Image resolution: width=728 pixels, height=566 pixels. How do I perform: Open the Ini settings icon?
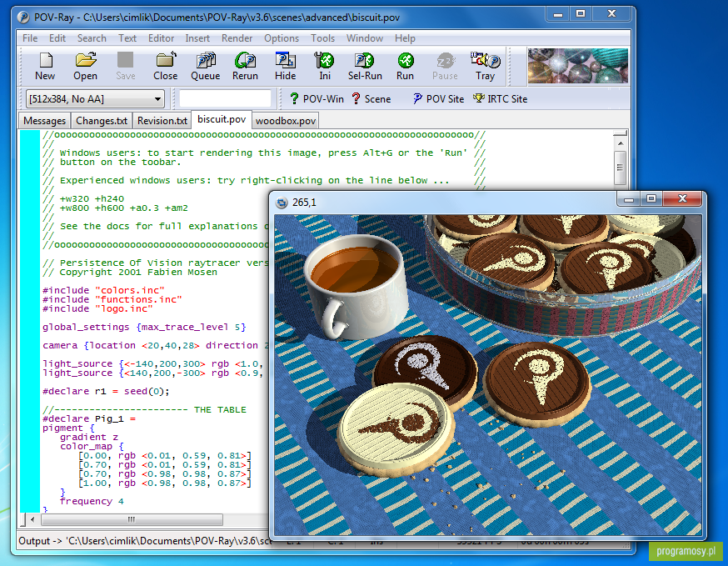(x=325, y=66)
